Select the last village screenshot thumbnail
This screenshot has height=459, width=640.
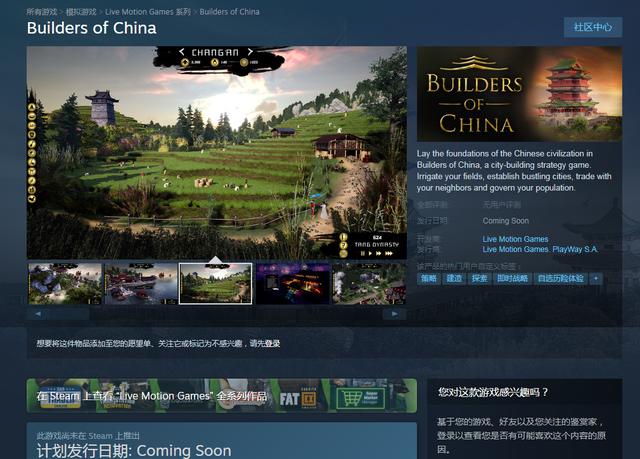point(369,284)
